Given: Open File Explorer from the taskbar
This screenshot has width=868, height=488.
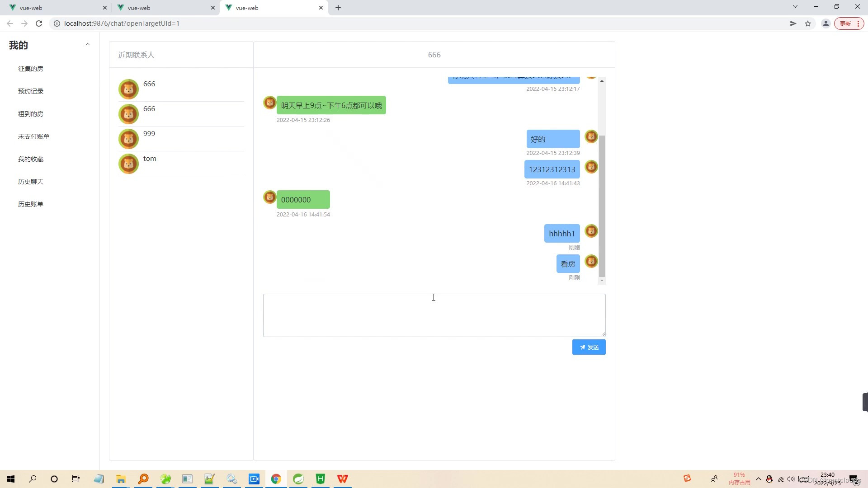Looking at the screenshot, I should point(120,479).
